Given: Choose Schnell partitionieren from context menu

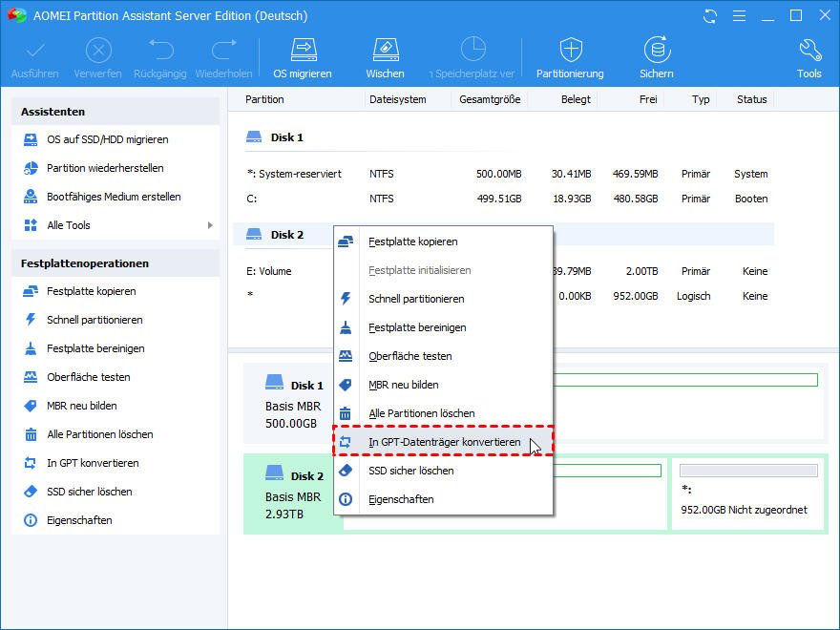Looking at the screenshot, I should point(443,299).
